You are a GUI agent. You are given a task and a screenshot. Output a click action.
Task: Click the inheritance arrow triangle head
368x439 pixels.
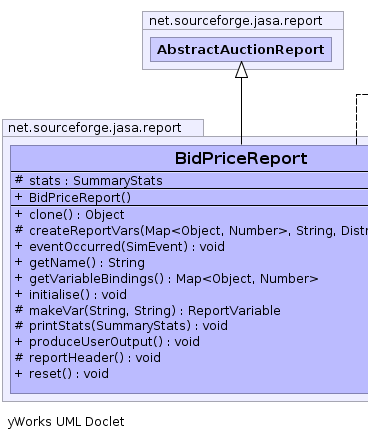[x=241, y=70]
